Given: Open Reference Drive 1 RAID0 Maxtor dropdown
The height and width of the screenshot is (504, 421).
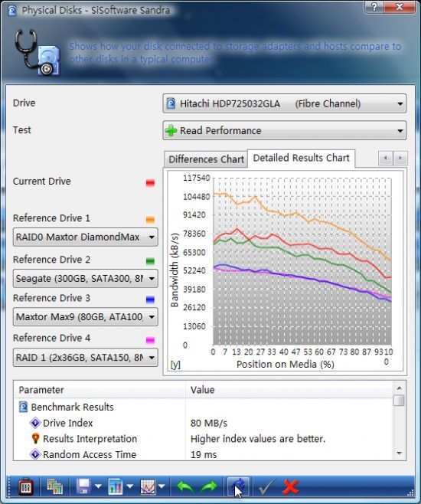Looking at the screenshot, I should (86, 237).
